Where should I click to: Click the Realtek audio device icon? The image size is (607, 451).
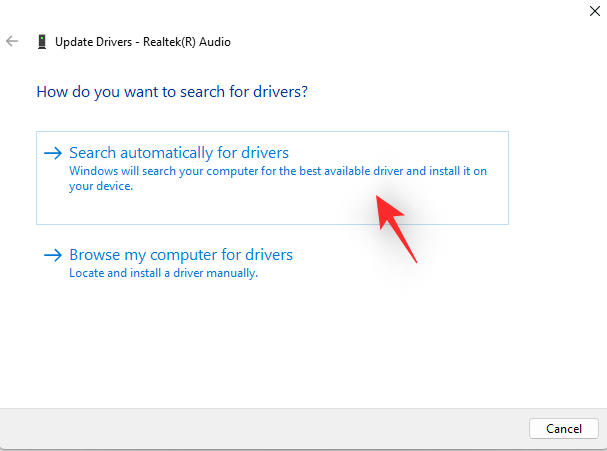42,41
